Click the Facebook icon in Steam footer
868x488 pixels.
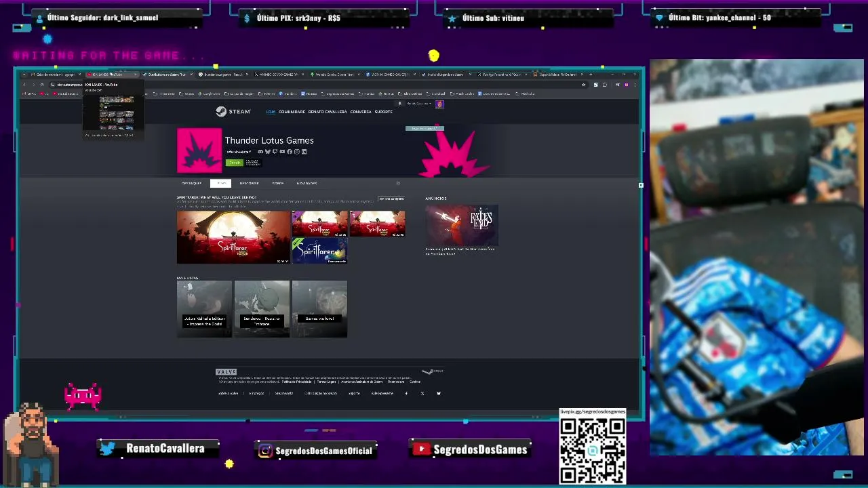click(406, 393)
